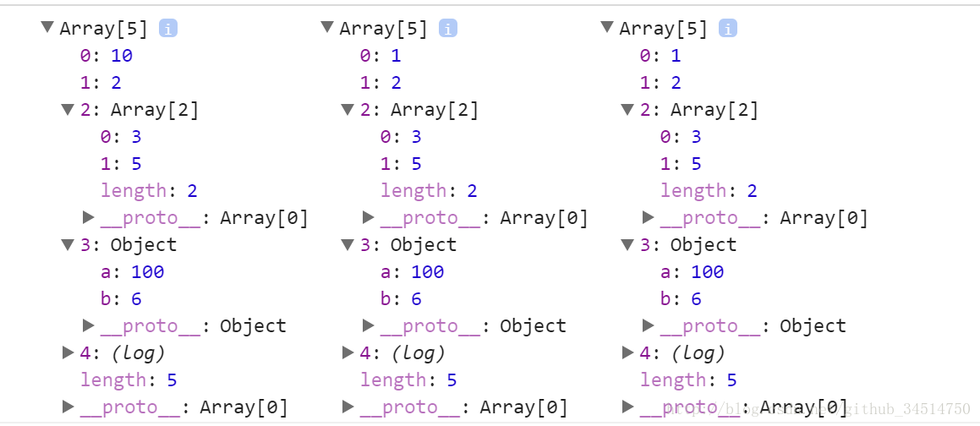
Task: Select 'b: 6' in the middle column
Action: 402,298
